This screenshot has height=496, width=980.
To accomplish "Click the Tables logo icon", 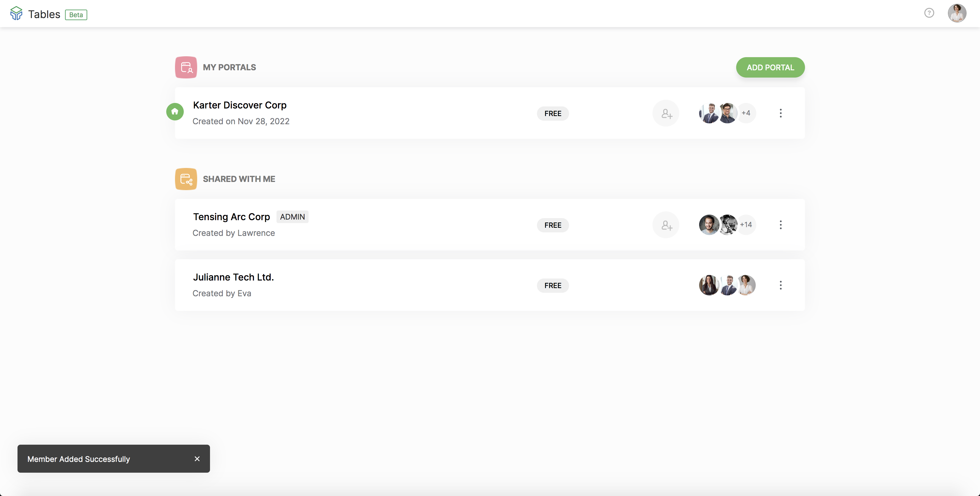I will (16, 14).
